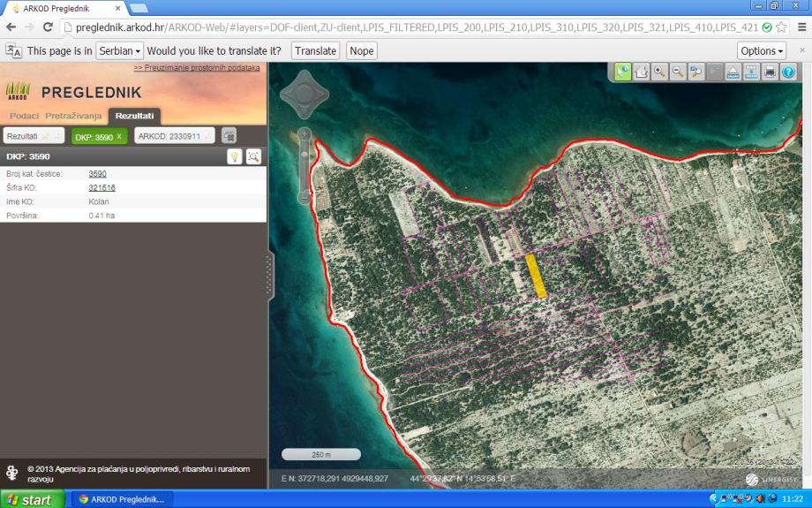
Task: Click the map zoom level slider
Action: click(x=304, y=166)
